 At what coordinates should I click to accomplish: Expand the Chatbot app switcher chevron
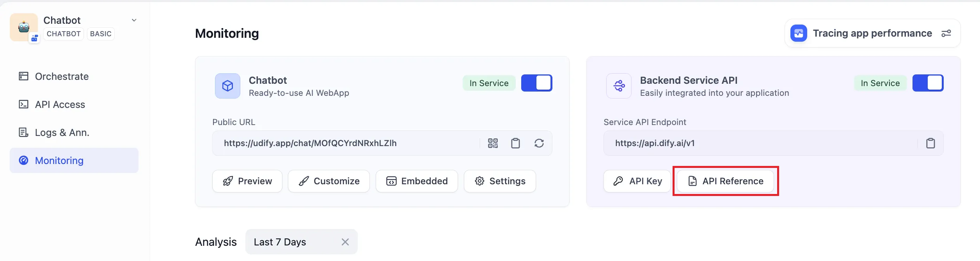tap(134, 20)
